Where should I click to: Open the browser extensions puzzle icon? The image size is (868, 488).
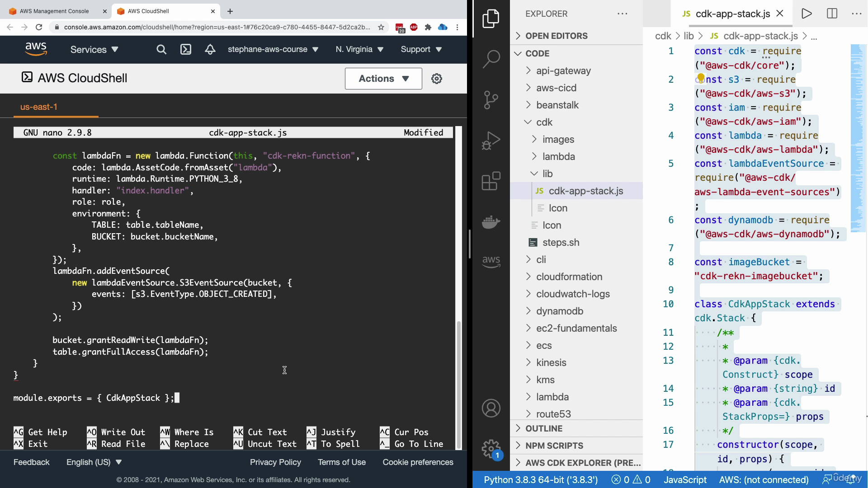[428, 27]
